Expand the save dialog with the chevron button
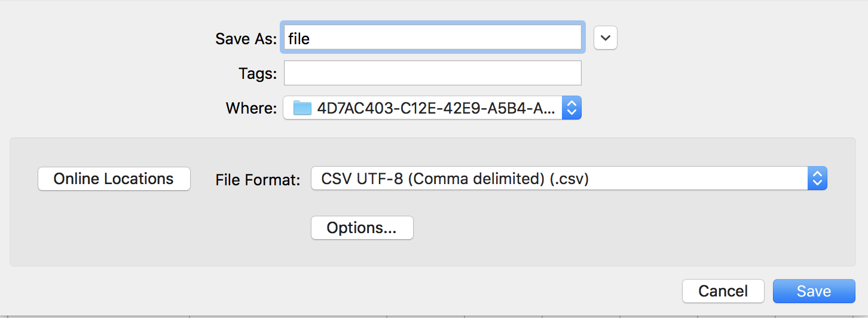 click(x=605, y=38)
